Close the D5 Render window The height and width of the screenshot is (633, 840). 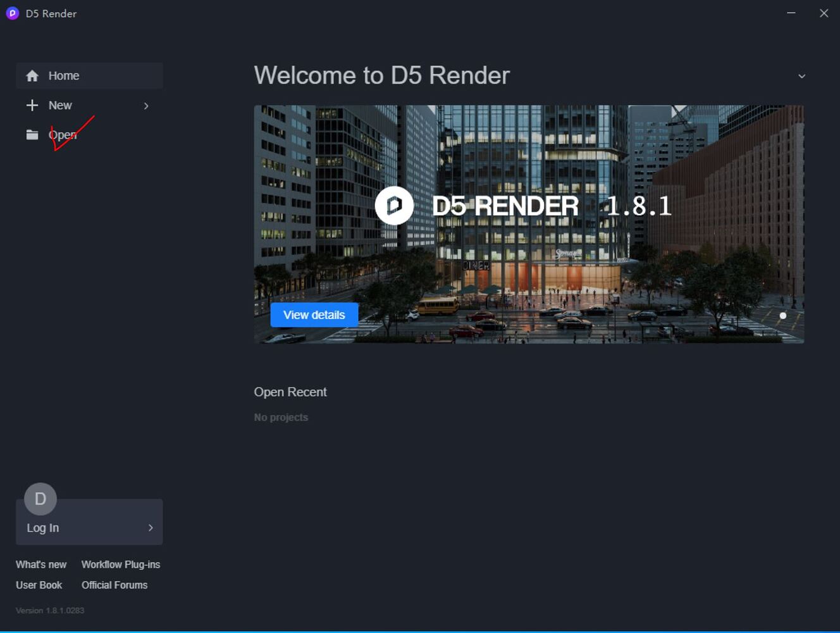click(824, 13)
